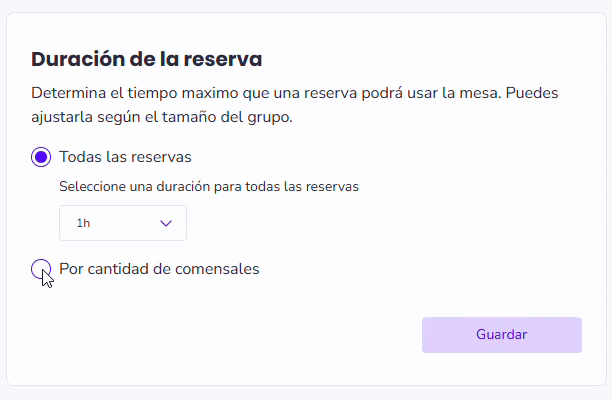Screen dimensions: 612x400
Task: Click the '1h' value in the duration combo box
Action: 83,223
